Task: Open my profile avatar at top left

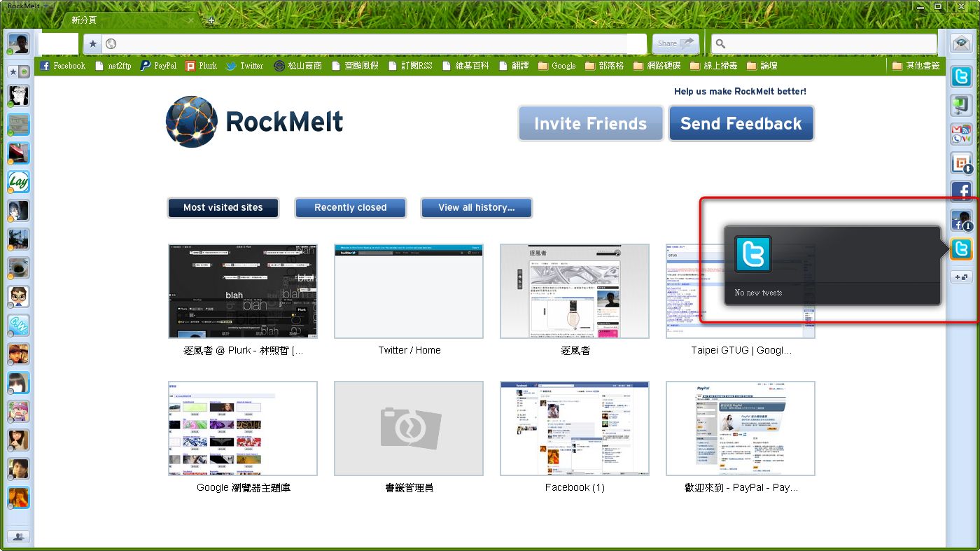Action: click(x=18, y=43)
